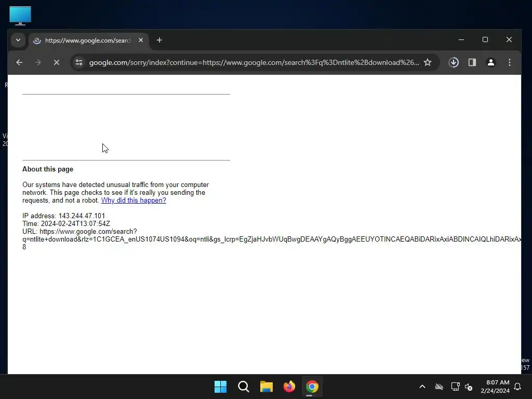
Task: Click the Chrome back arrow
Action: [19, 62]
